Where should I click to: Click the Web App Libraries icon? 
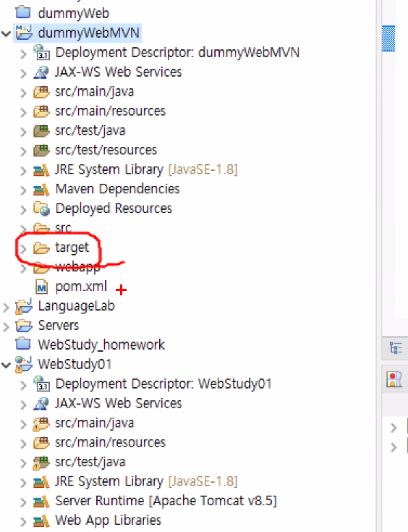pos(41,520)
